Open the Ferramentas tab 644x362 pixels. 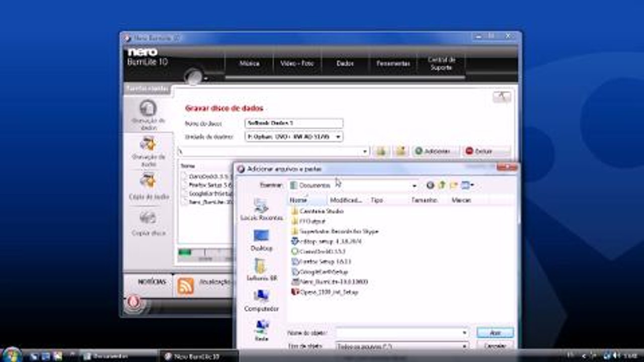(x=393, y=64)
